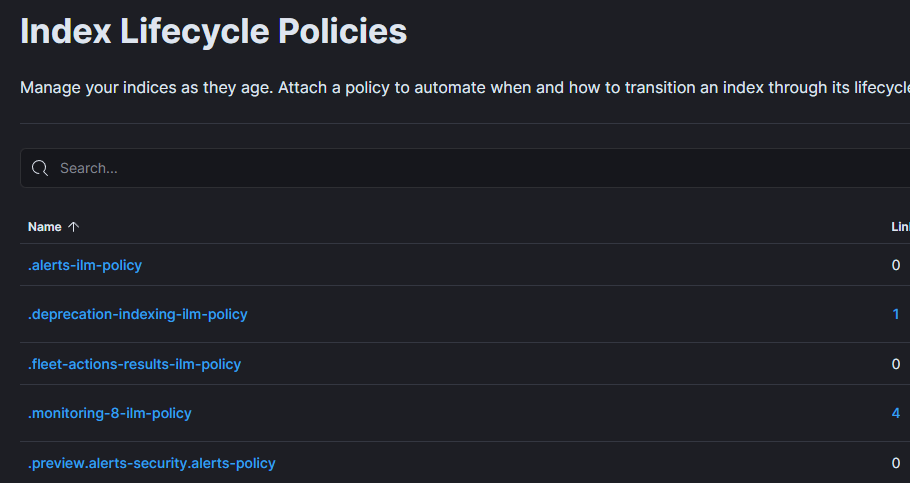Open the .preview.alerts-security.alerts-policy link

[152, 463]
